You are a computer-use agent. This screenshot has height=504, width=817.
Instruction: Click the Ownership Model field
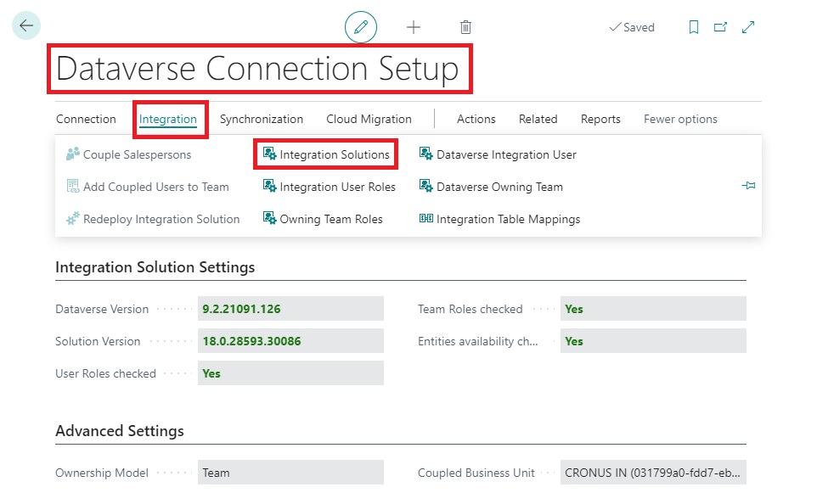click(x=290, y=473)
